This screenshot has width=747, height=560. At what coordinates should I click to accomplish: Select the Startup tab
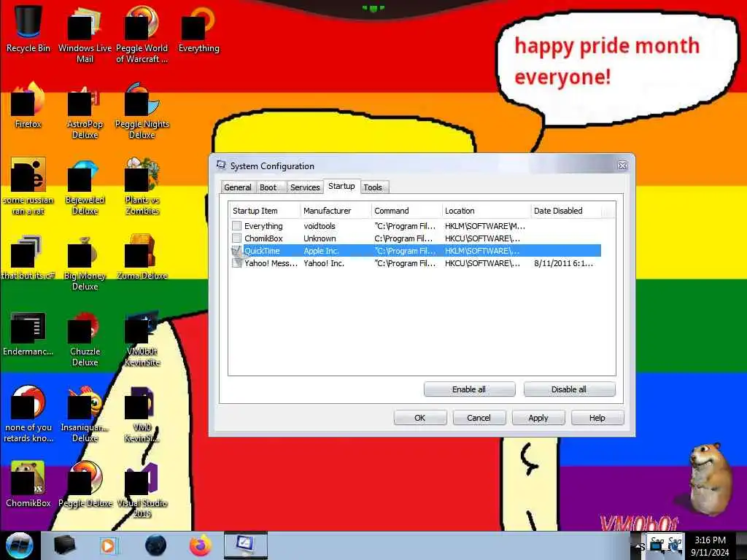[341, 186]
